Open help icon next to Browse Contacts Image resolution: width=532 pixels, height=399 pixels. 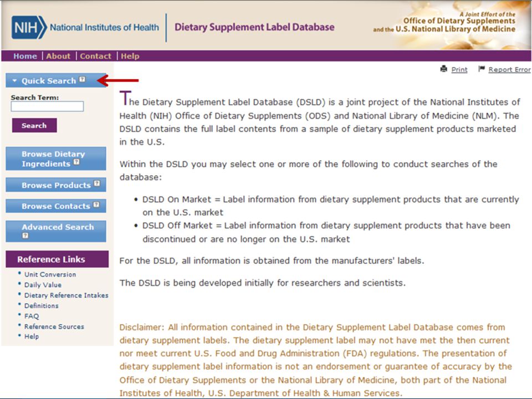[x=96, y=204]
